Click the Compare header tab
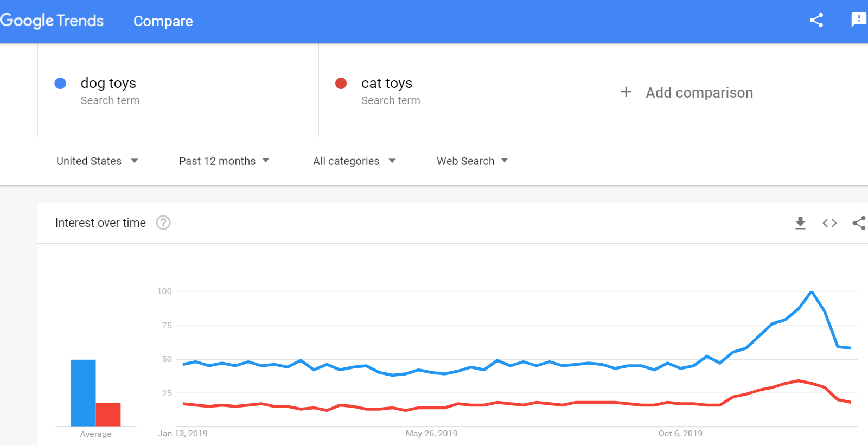This screenshot has width=868, height=445. [x=163, y=21]
